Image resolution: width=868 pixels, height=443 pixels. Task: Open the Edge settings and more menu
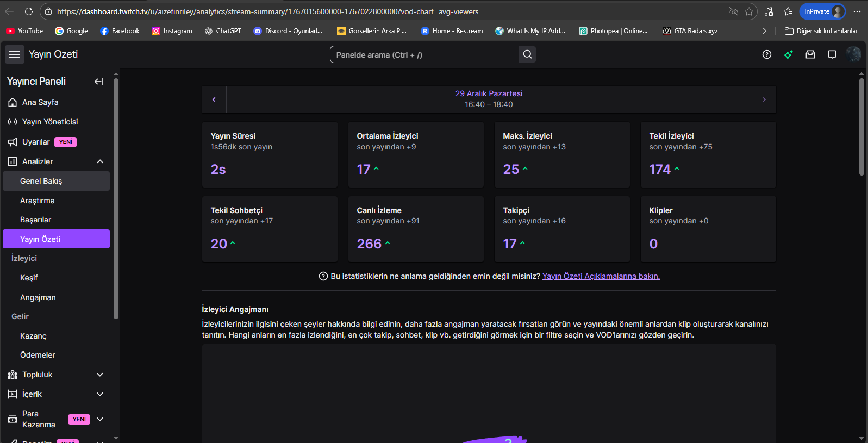[857, 11]
